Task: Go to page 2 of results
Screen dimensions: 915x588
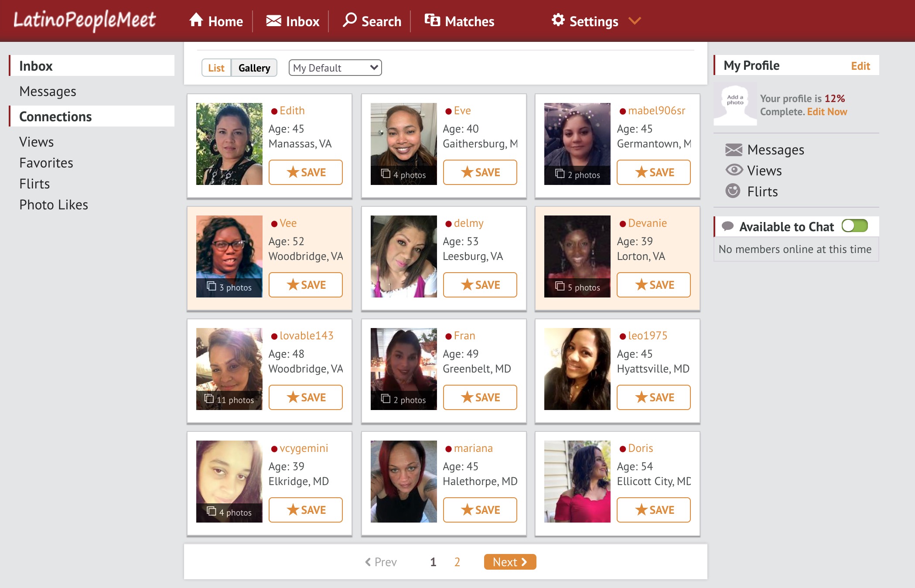Action: click(x=457, y=562)
